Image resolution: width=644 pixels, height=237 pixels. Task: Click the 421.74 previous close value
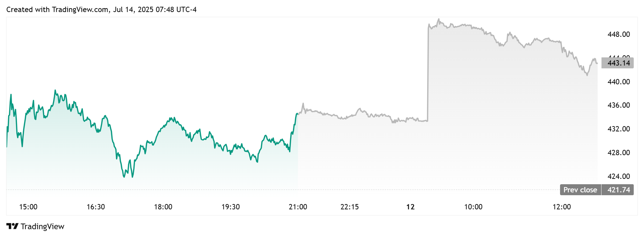618,190
